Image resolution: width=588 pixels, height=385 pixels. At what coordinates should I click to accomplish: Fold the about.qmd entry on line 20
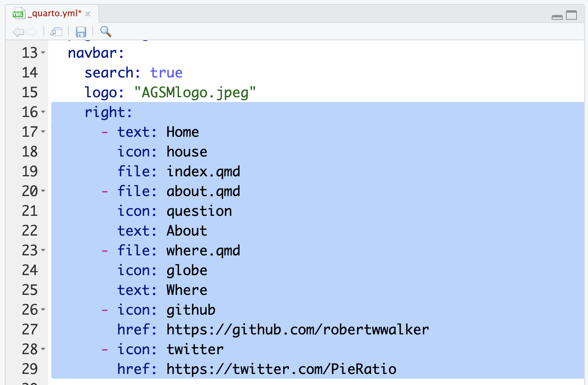pyautogui.click(x=43, y=191)
